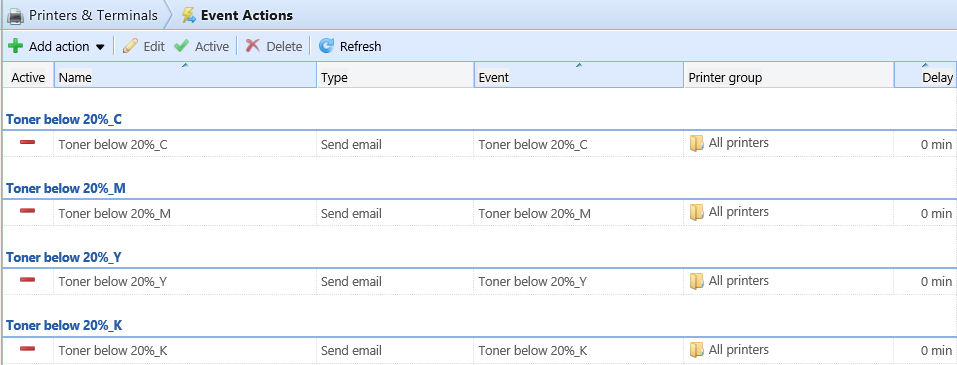Click All printers in Toner below 20%_K row

739,349
